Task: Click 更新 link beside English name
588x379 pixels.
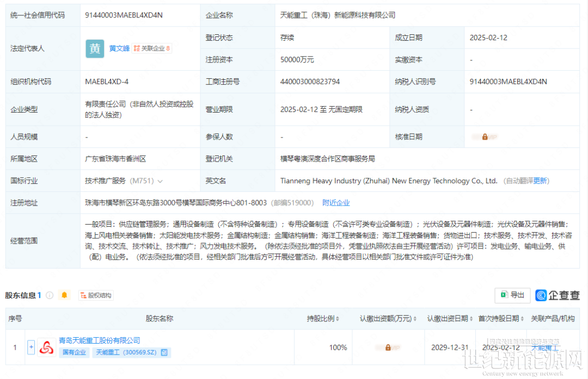Action: point(540,181)
